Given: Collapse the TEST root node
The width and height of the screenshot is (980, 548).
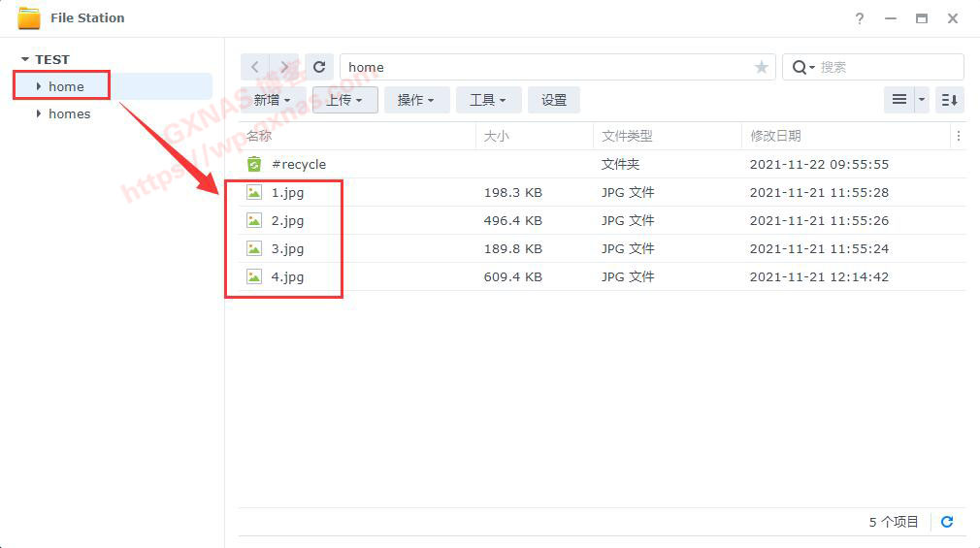Looking at the screenshot, I should click(25, 59).
